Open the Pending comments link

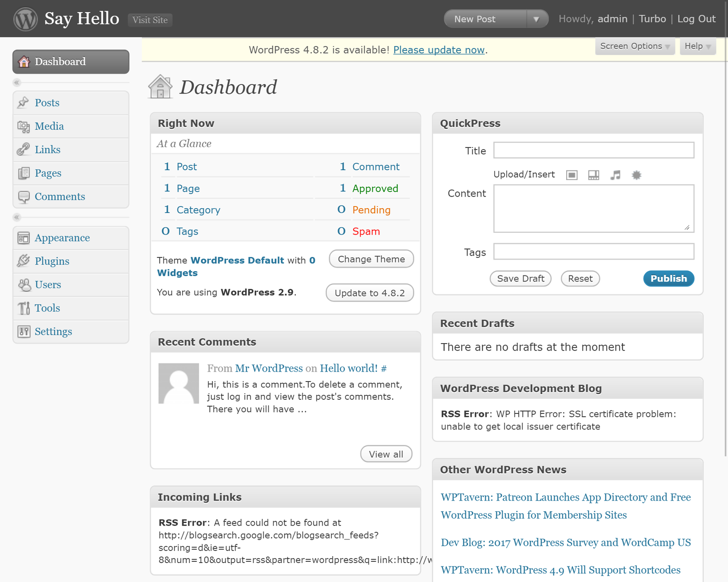click(371, 210)
